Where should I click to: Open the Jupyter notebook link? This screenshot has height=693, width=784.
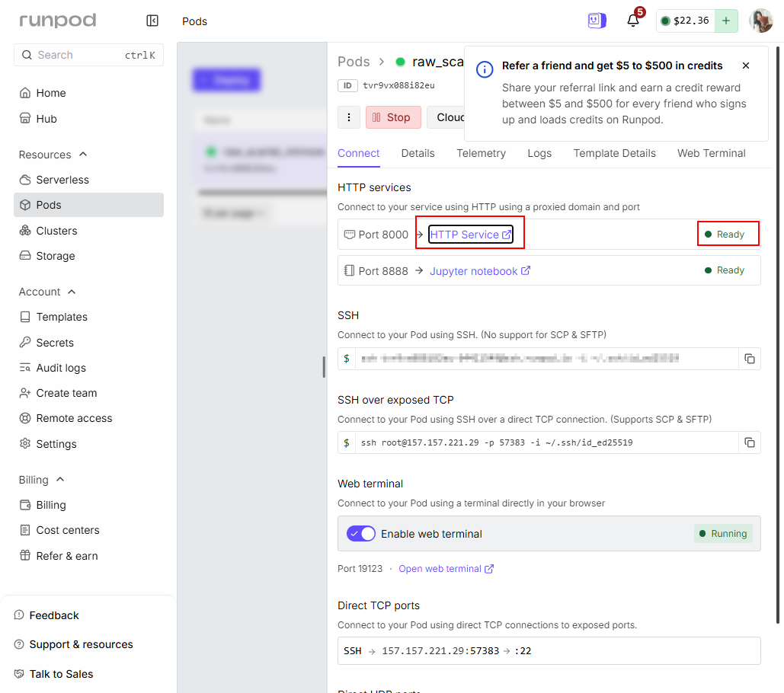pyautogui.click(x=480, y=271)
